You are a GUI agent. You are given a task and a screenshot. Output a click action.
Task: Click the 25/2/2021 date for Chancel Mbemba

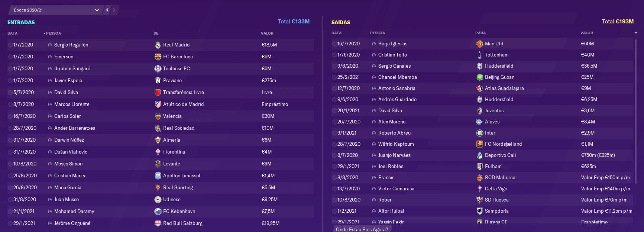pyautogui.click(x=349, y=77)
